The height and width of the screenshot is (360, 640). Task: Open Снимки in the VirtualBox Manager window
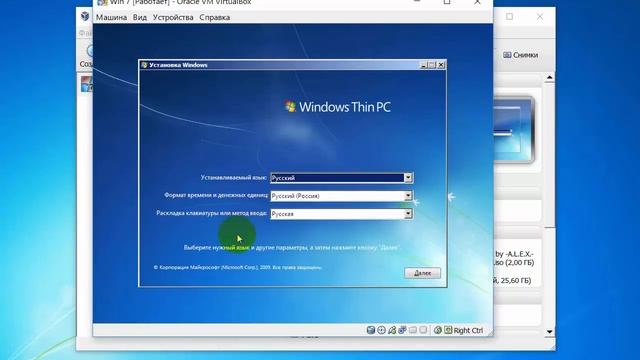(520, 55)
